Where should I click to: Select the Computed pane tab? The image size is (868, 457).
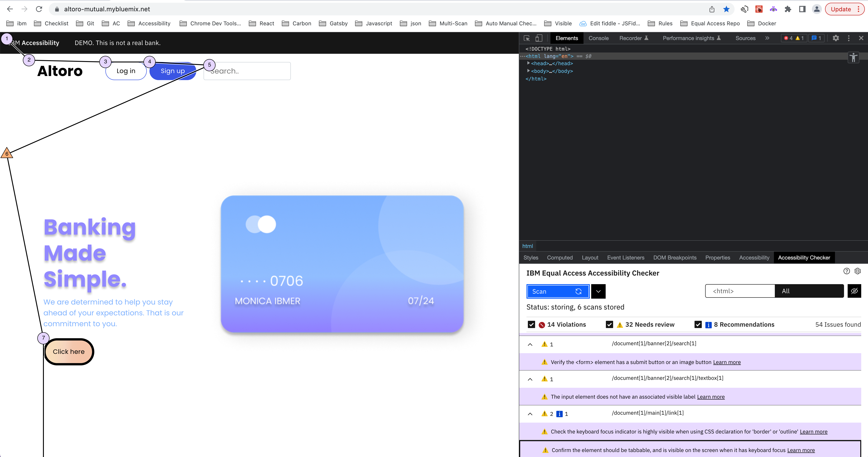[x=560, y=257]
